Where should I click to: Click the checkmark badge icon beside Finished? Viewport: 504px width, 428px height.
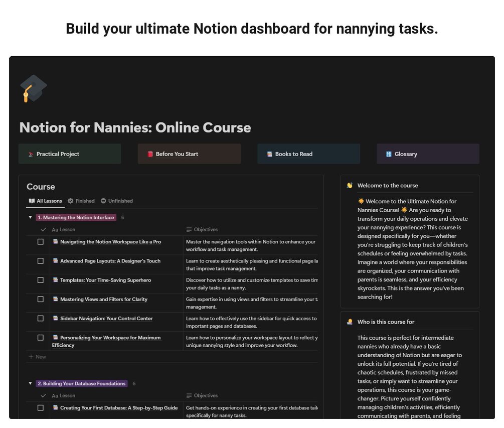pos(70,201)
